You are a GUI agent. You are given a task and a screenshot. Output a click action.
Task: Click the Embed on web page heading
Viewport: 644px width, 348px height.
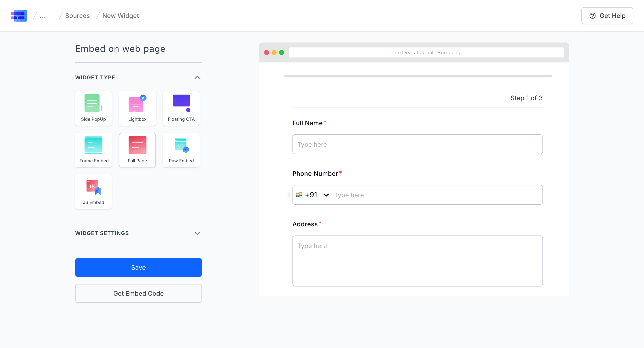click(x=120, y=49)
